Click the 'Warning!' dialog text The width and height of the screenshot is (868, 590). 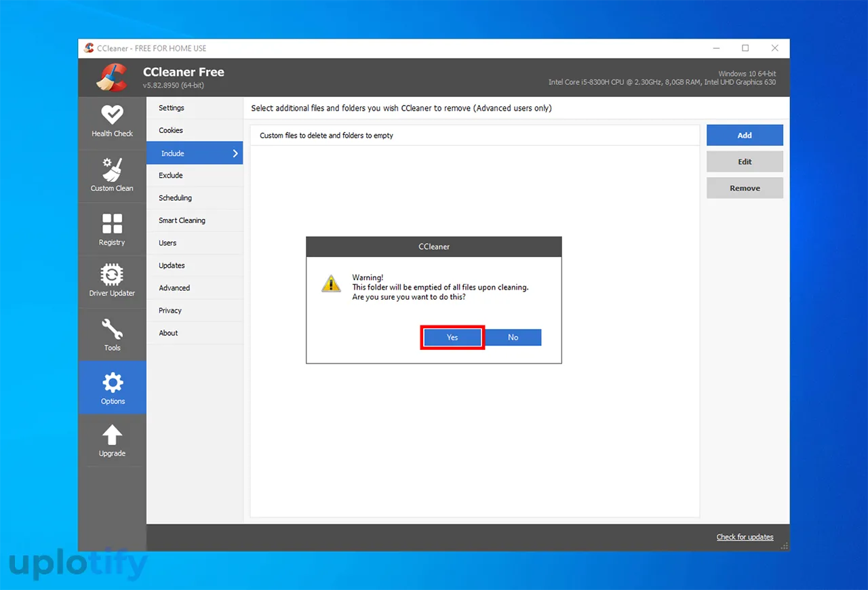point(368,277)
